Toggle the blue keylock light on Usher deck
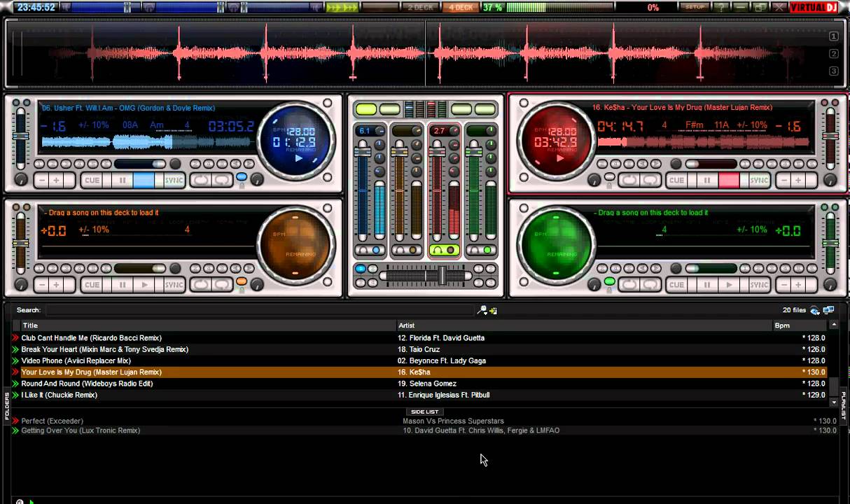The width and height of the screenshot is (850, 504). [x=242, y=177]
